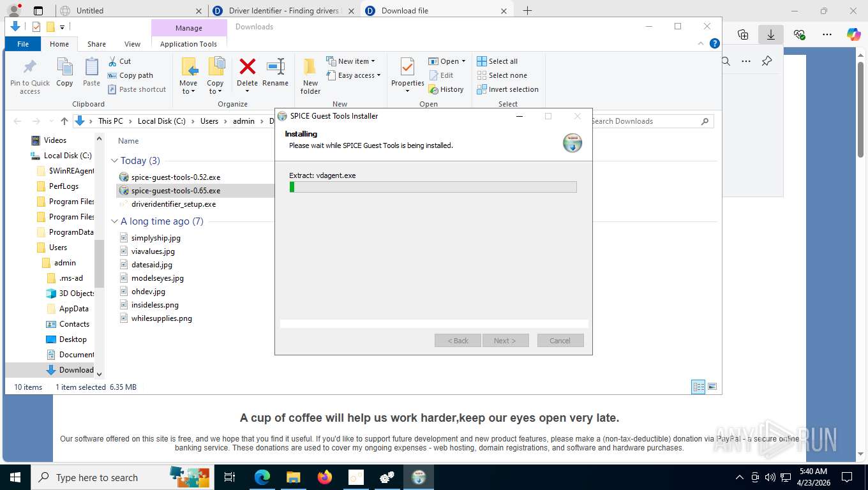This screenshot has width=868, height=490.
Task: Click Invert selection
Action: click(507, 89)
